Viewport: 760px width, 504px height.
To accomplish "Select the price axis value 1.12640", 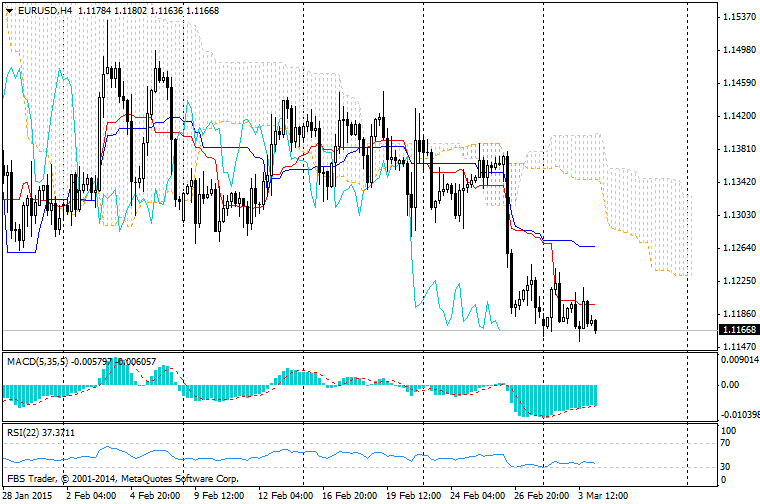I will click(739, 248).
